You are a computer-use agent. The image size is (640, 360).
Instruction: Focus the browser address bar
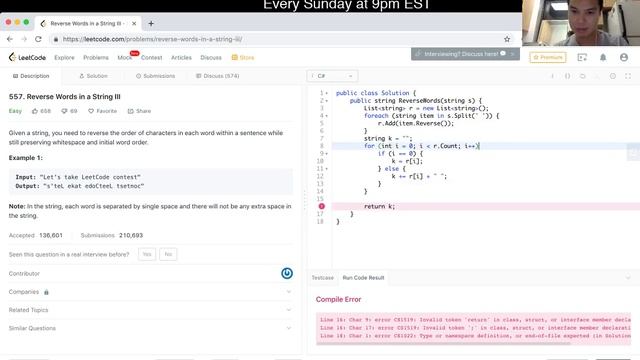click(278, 39)
